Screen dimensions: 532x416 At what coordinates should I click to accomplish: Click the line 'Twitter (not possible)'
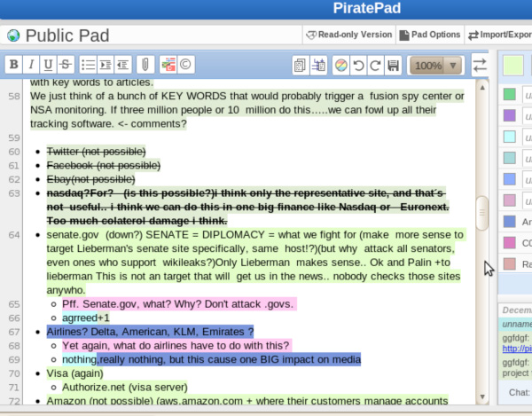click(96, 152)
